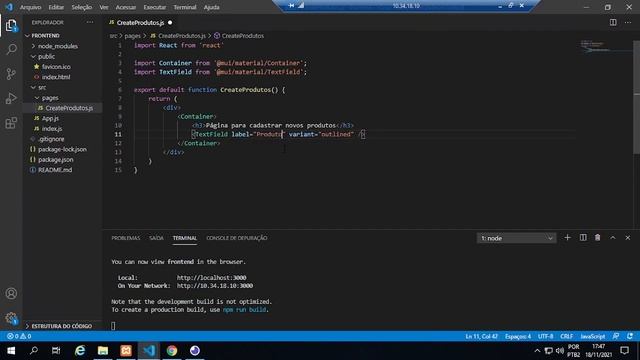Kill the terminal with trash icon

(x=598, y=238)
